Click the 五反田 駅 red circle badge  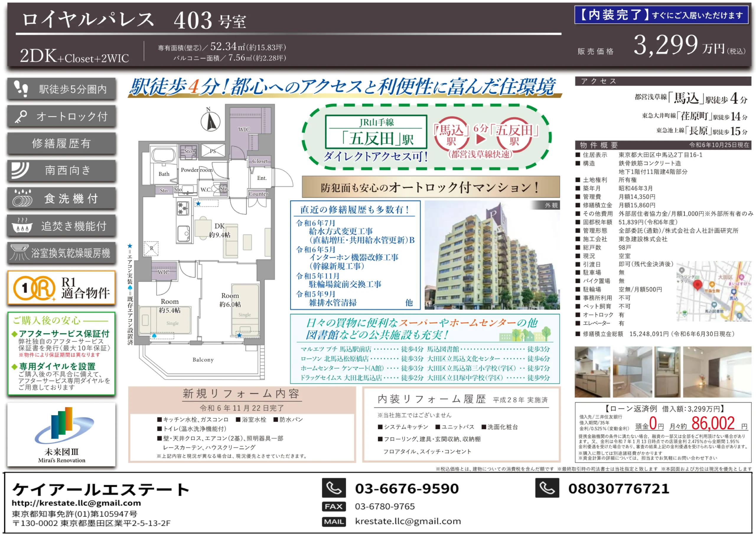tap(514, 135)
